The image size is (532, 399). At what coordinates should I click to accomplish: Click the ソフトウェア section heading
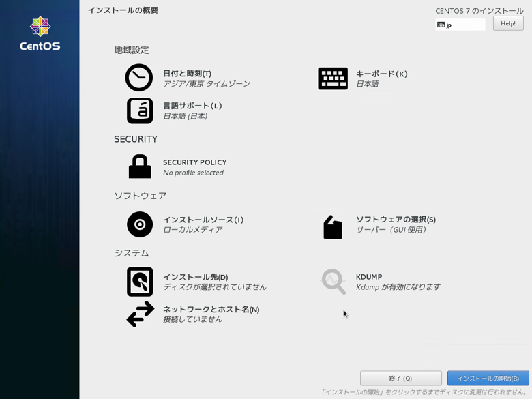click(x=140, y=196)
